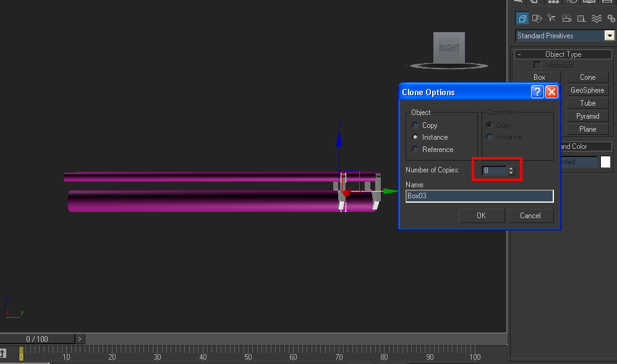Create a Pyramid primitive
Image resolution: width=617 pixels, height=364 pixels.
[587, 116]
